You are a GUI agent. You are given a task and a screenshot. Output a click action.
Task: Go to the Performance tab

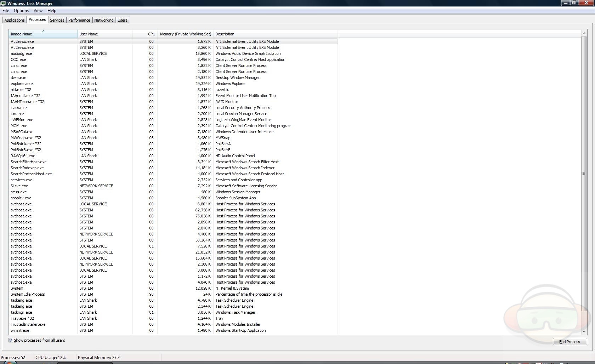pos(79,20)
